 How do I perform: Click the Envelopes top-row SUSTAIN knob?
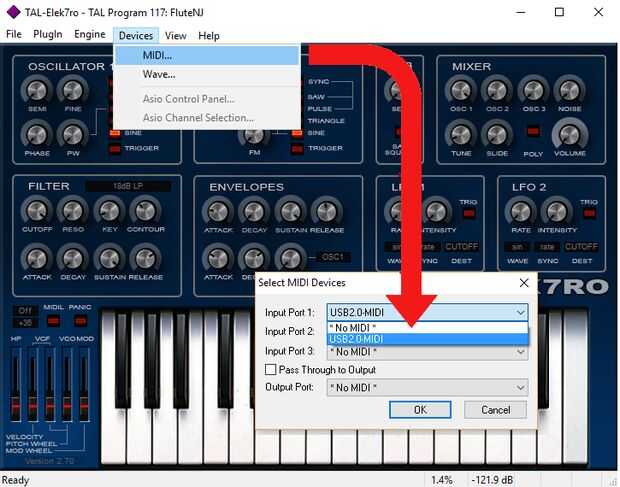(x=291, y=211)
